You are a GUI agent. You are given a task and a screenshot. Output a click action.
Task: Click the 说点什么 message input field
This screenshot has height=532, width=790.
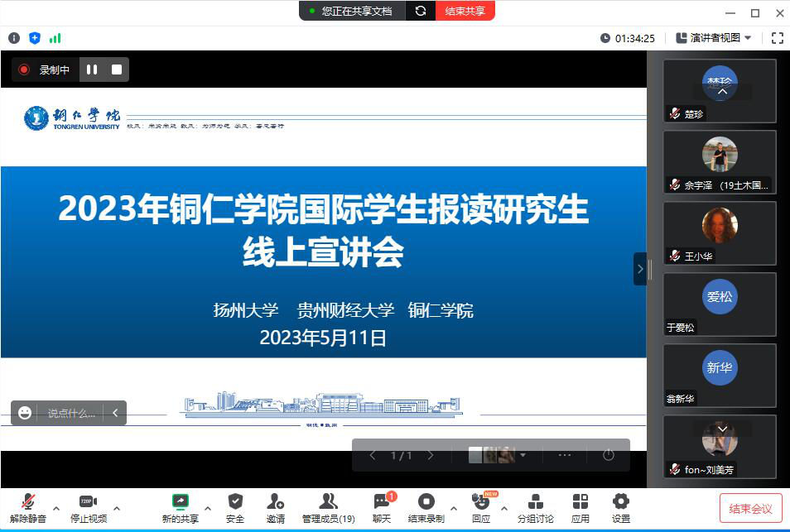(x=70, y=413)
